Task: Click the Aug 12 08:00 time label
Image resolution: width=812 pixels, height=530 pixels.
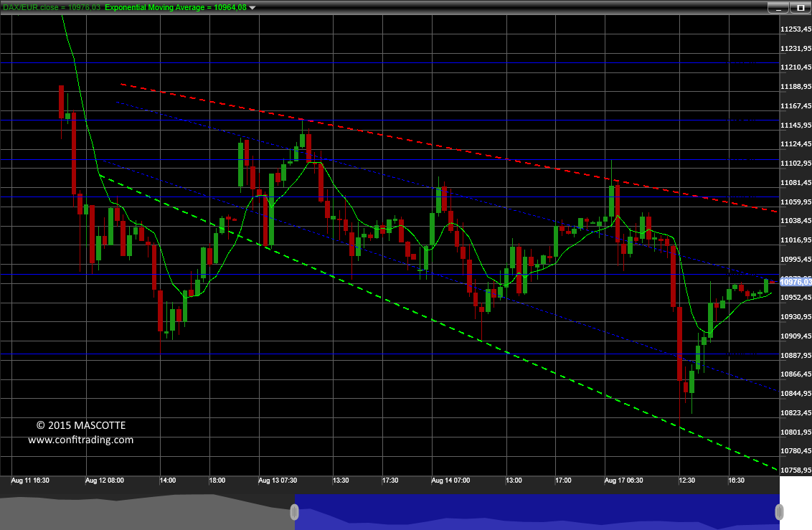Action: coord(105,481)
